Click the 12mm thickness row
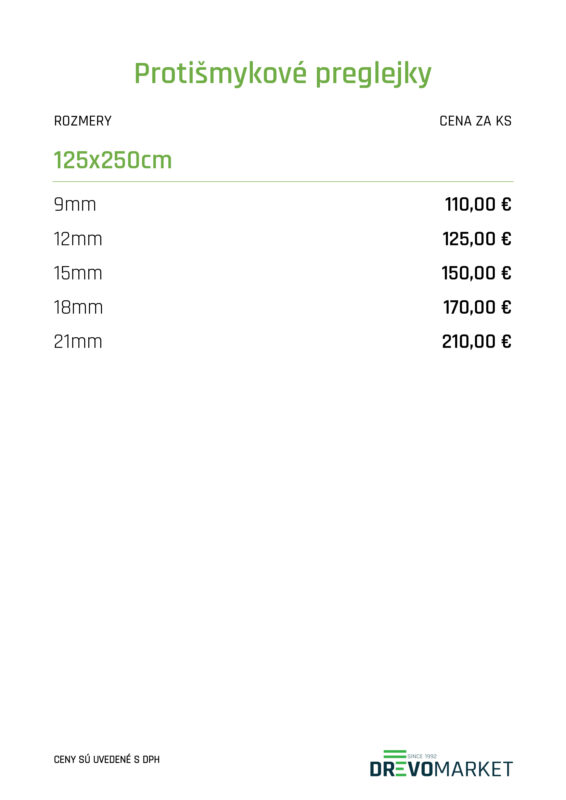The height and width of the screenshot is (800, 566). point(283,239)
